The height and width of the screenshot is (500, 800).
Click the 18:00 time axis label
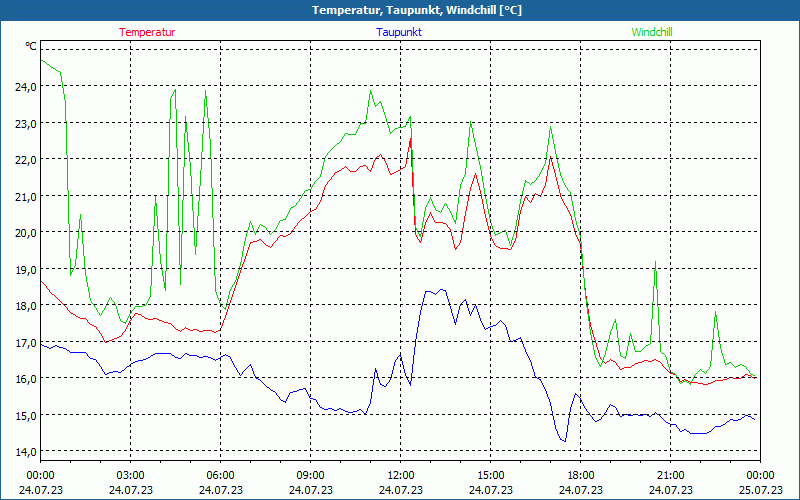581,476
